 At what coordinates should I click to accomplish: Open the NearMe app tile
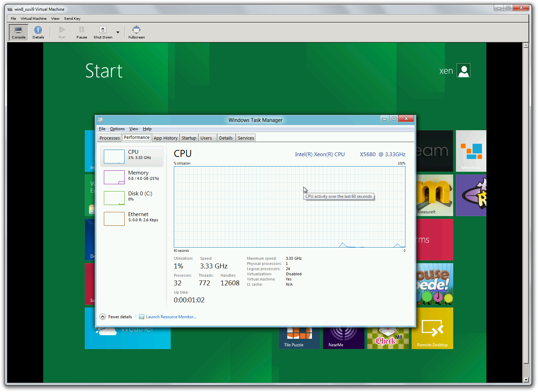(343, 338)
